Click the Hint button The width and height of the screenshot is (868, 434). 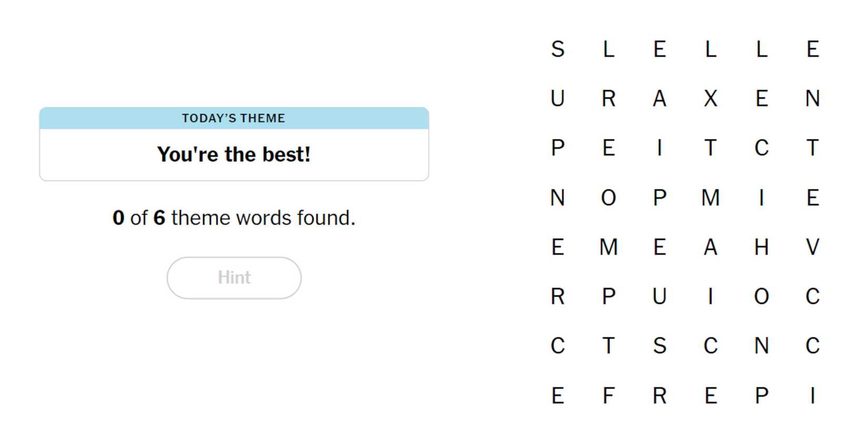[234, 278]
